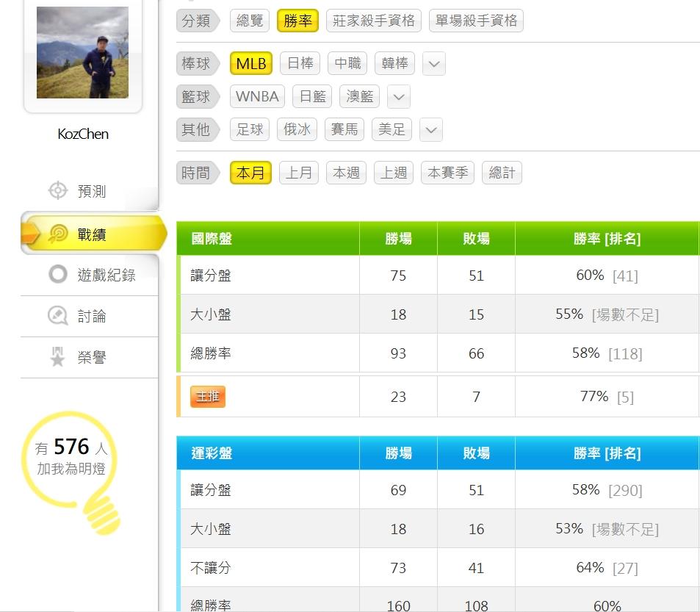The height and width of the screenshot is (612, 700).
Task: Select the MLB league filter
Action: coord(251,63)
